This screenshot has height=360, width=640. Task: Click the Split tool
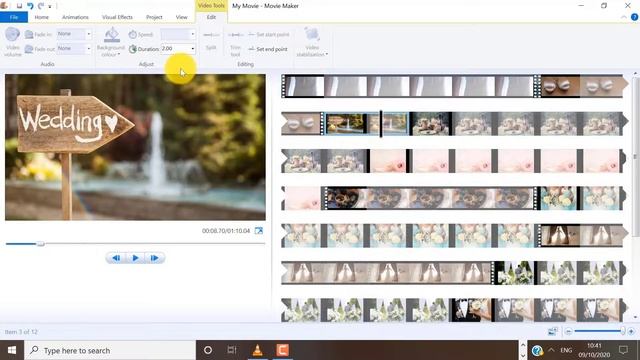(211, 40)
